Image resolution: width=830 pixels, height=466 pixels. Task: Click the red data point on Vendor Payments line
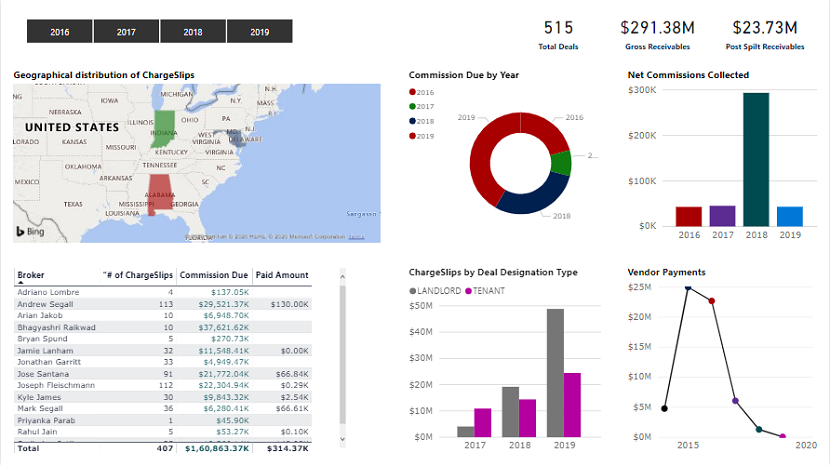pyautogui.click(x=712, y=300)
